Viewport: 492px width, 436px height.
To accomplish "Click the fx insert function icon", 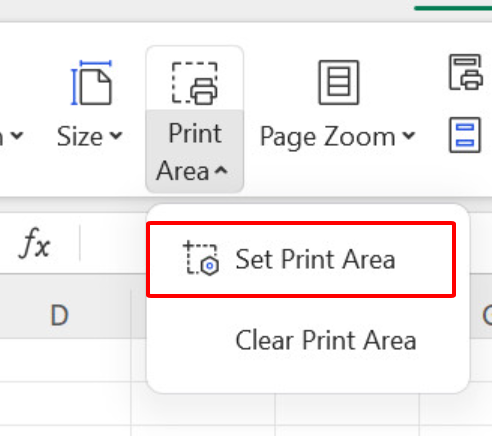I will 35,243.
